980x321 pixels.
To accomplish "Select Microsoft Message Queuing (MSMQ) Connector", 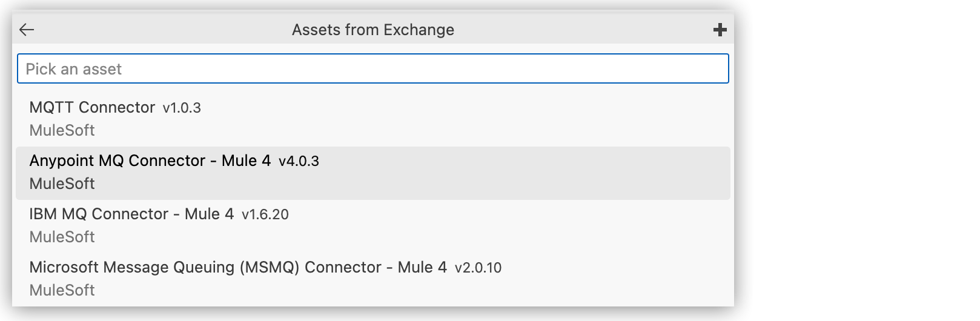I will 237,268.
